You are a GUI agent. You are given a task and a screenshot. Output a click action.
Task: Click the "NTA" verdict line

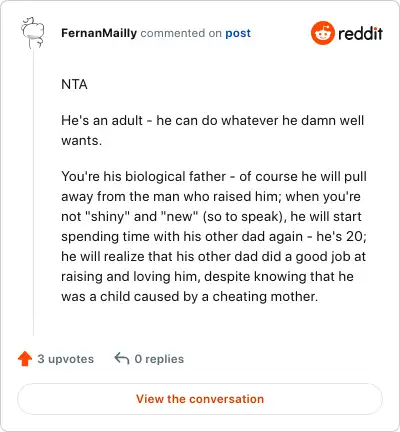tap(74, 84)
